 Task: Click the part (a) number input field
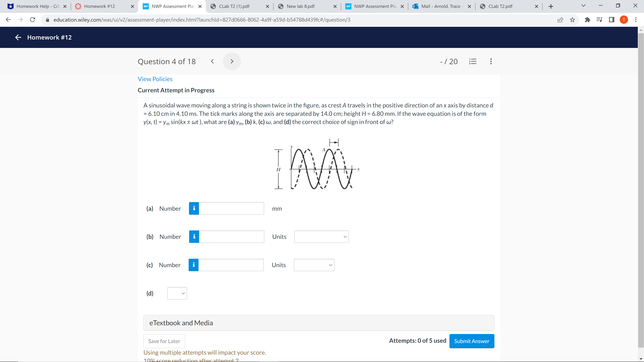231,208
